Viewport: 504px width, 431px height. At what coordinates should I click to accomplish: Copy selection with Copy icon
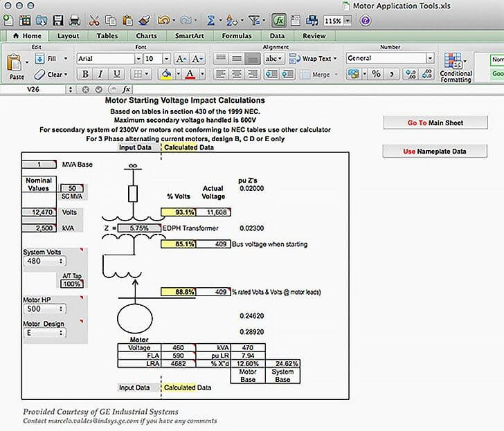pos(111,21)
